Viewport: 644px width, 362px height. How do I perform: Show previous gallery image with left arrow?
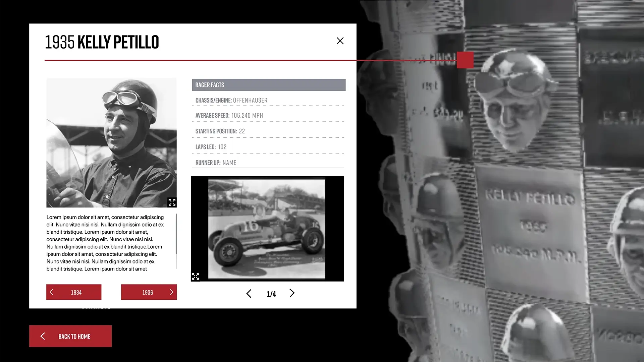249,294
